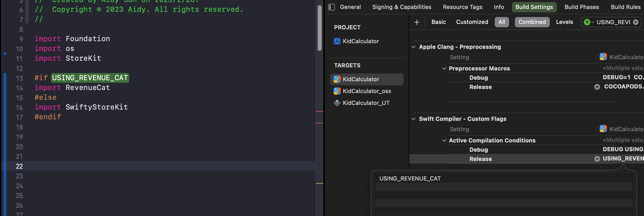Click the import StoreKit line
This screenshot has width=644, height=216.
(x=68, y=58)
